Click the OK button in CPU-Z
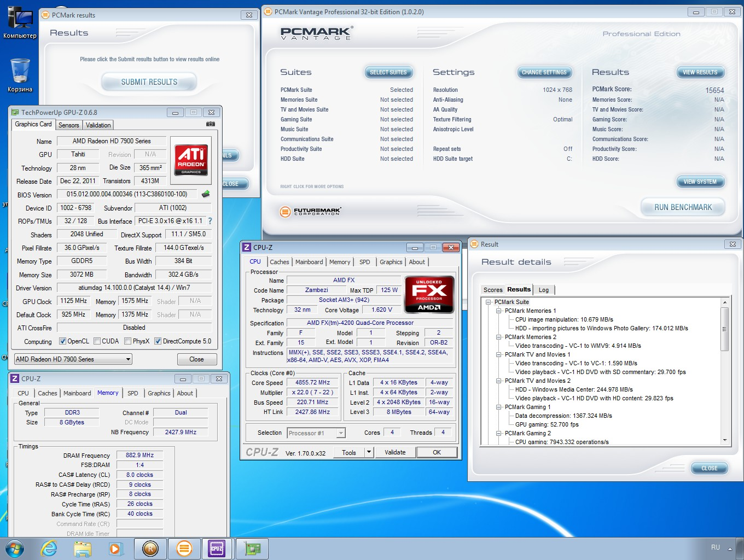The height and width of the screenshot is (560, 744). pyautogui.click(x=437, y=452)
